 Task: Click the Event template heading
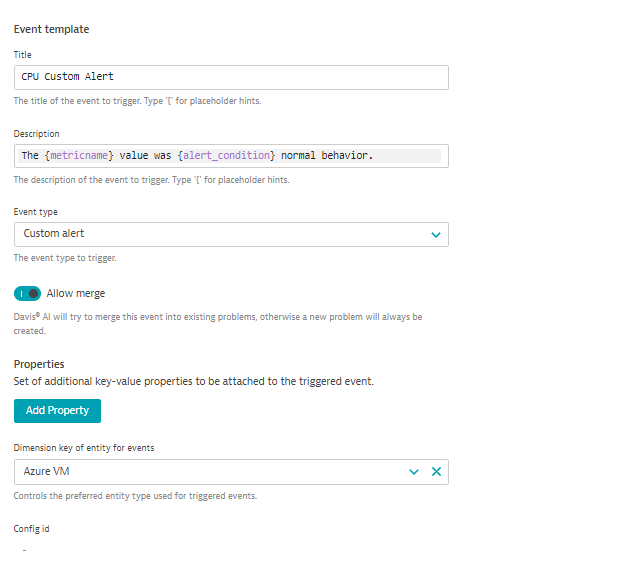(x=51, y=29)
